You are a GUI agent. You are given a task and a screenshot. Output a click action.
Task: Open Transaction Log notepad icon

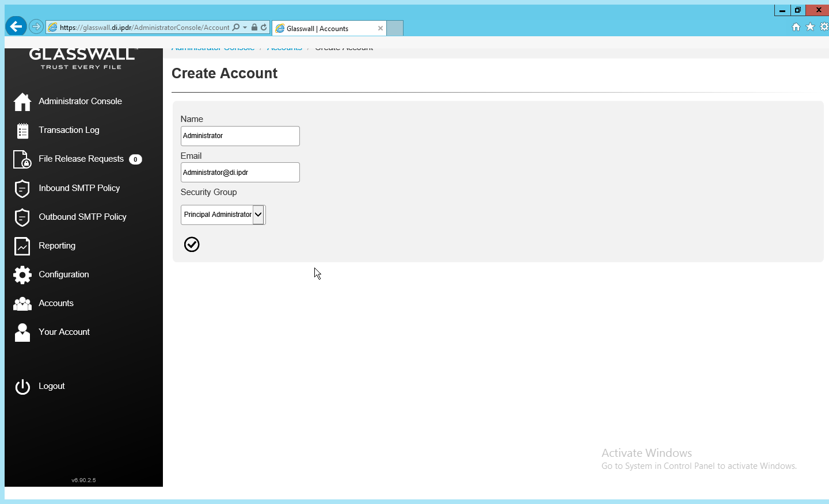click(22, 131)
